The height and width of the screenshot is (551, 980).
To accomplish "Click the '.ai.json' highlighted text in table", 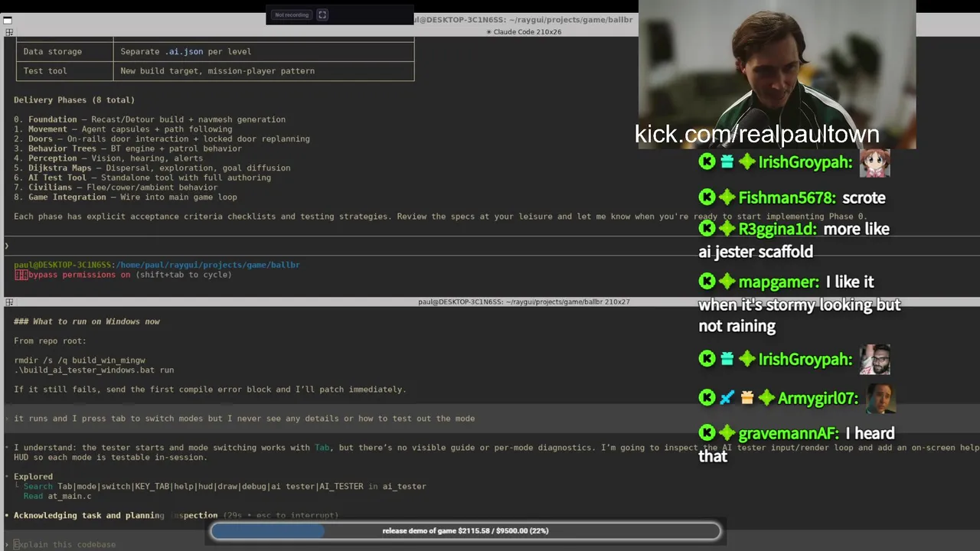I will click(x=184, y=51).
